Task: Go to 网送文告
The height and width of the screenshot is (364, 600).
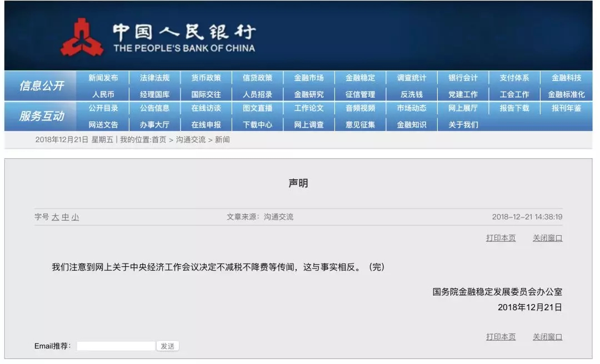Action: pos(103,125)
